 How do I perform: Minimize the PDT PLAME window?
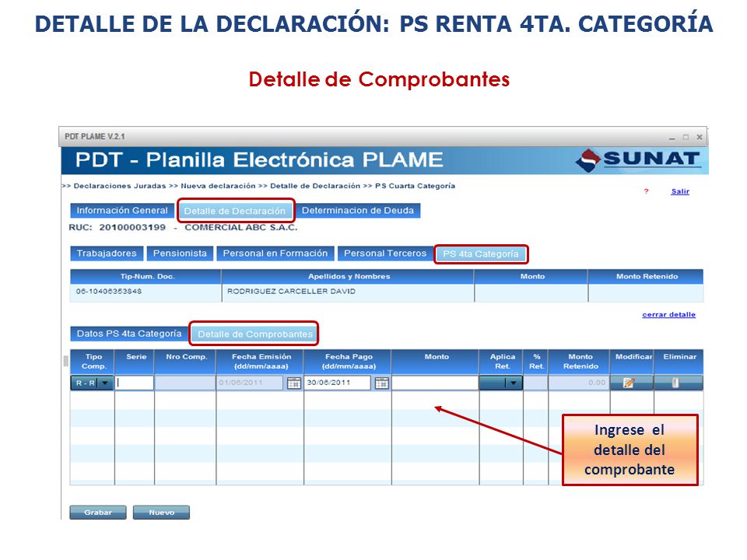672,138
